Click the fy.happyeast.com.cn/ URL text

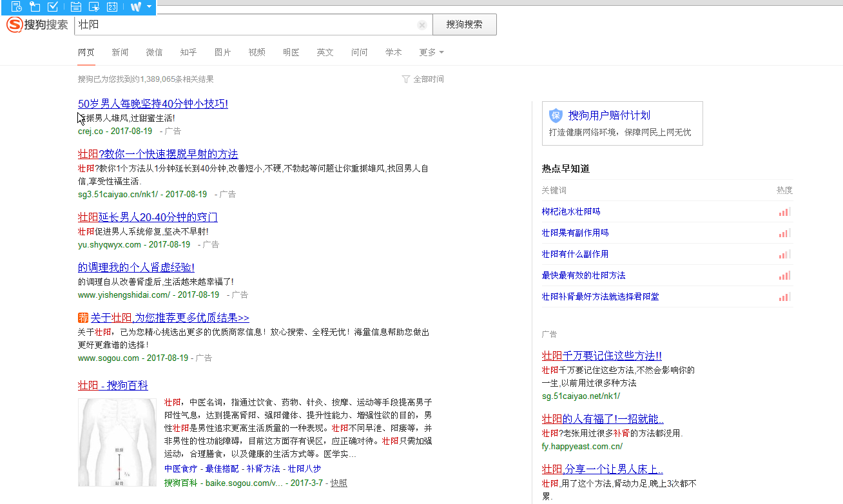click(582, 446)
